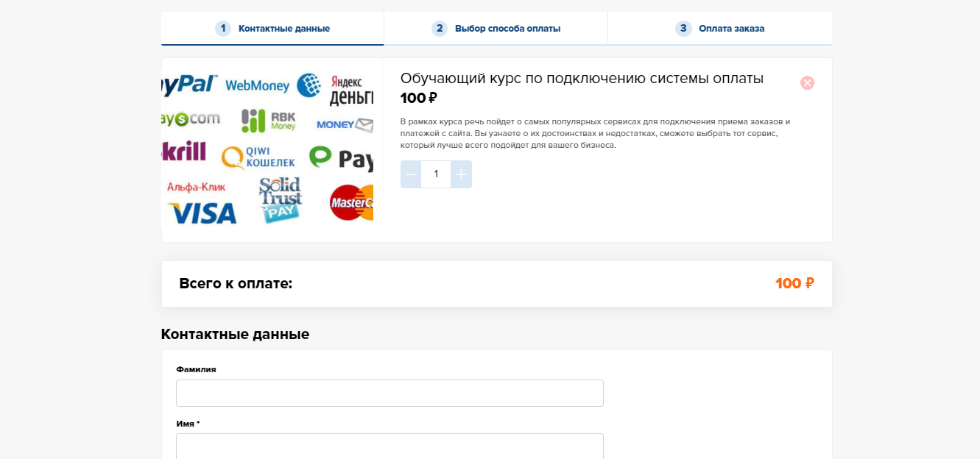Viewport: 980px width, 459px height.
Task: Click the MasterCard logo in image
Action: pyautogui.click(x=351, y=202)
